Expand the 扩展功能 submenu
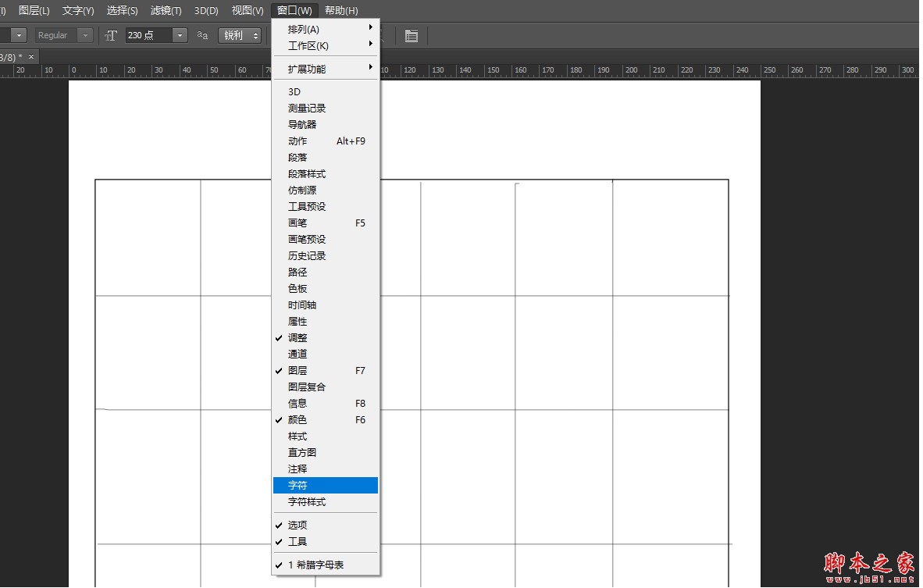Image resolution: width=923 pixels, height=588 pixels. tap(326, 69)
